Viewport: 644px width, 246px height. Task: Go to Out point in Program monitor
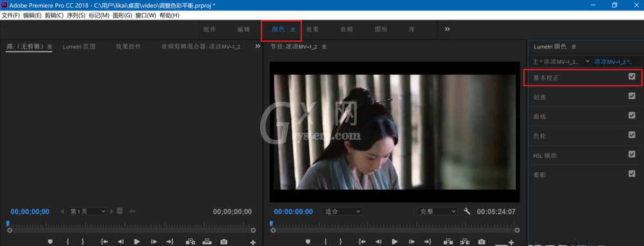coord(428,242)
